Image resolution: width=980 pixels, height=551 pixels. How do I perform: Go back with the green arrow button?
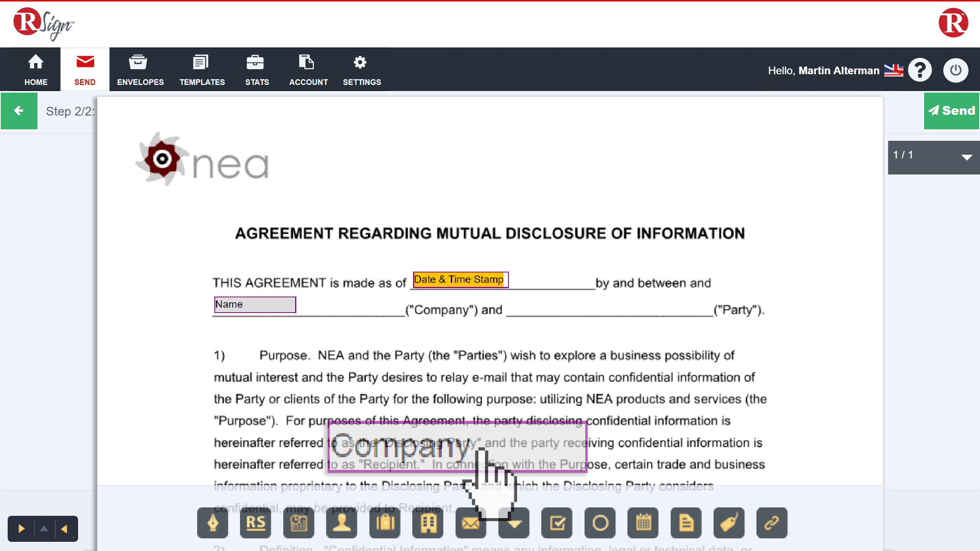click(x=19, y=111)
